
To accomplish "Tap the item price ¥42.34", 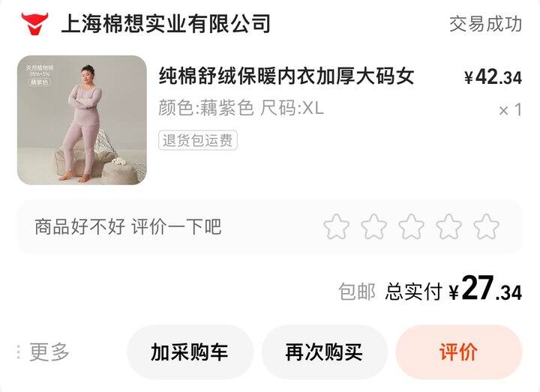I will pos(493,77).
